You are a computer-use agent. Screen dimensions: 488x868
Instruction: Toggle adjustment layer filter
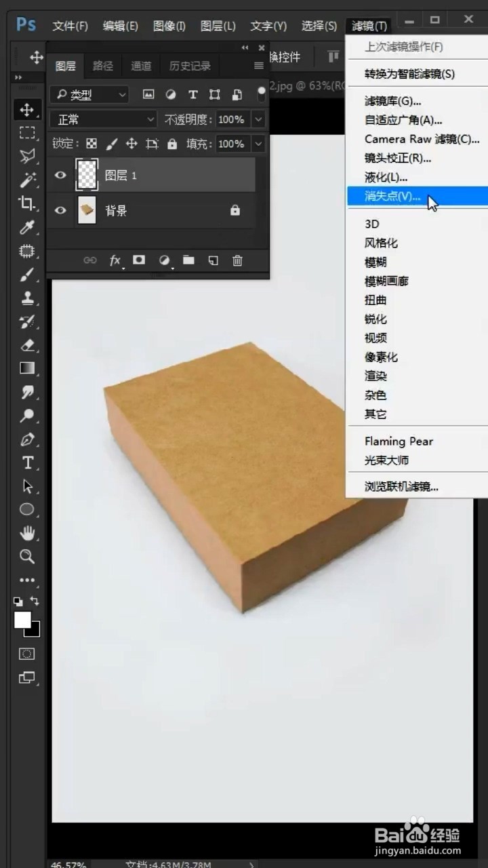[171, 94]
